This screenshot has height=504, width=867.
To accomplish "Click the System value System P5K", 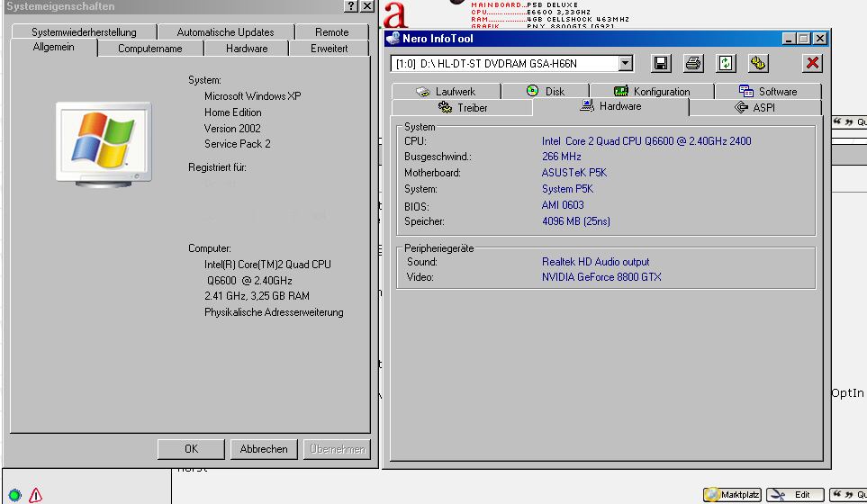I will [x=567, y=188].
